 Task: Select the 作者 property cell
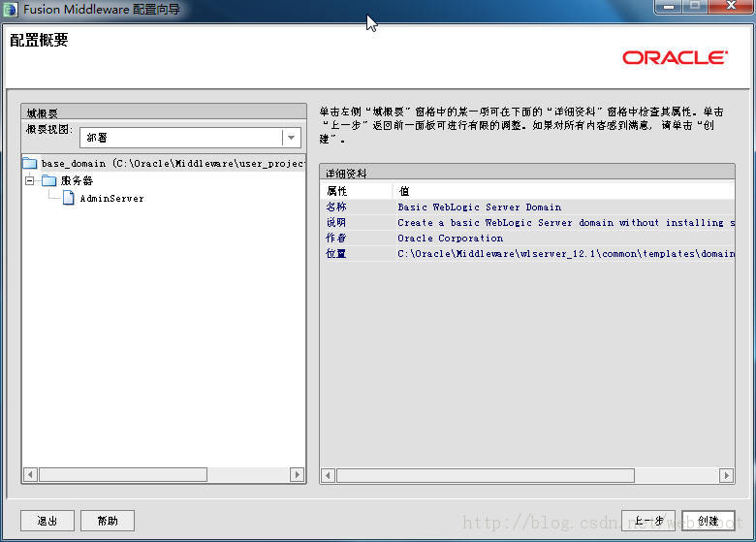[336, 238]
